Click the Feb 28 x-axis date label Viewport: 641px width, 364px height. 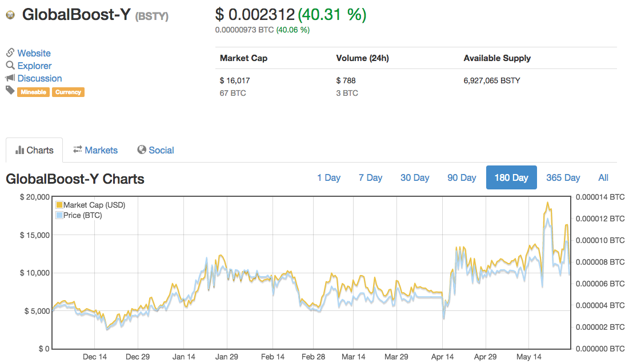(x=314, y=357)
